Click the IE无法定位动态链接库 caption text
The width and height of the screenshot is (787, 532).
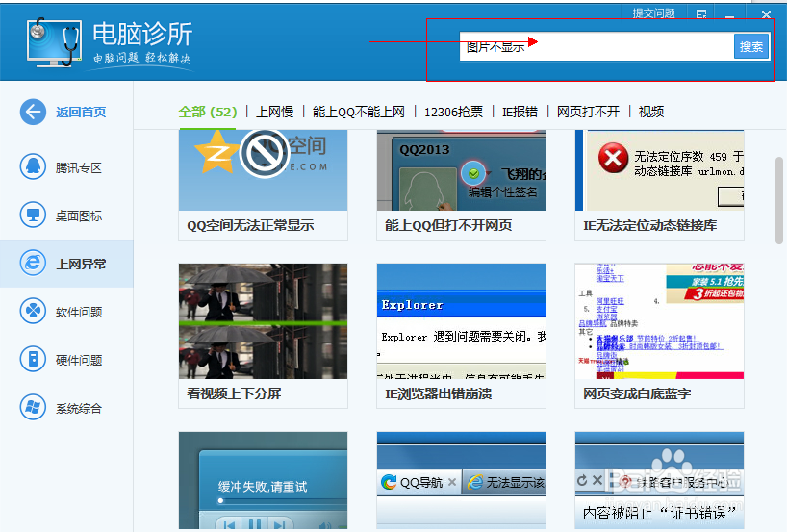click(x=650, y=225)
